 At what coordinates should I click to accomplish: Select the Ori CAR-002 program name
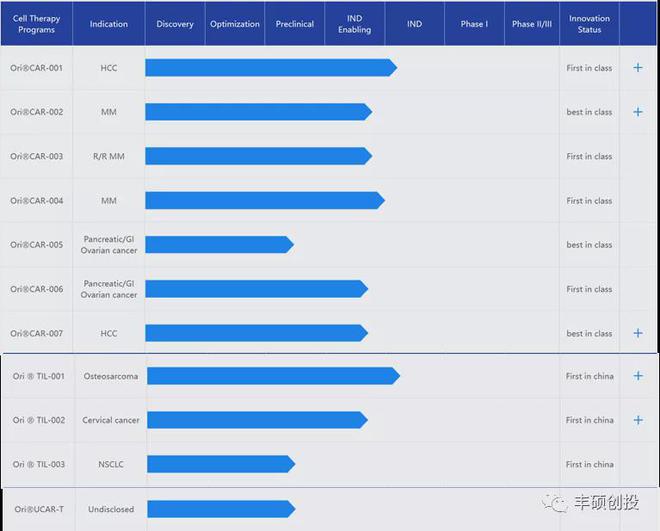[x=37, y=112]
